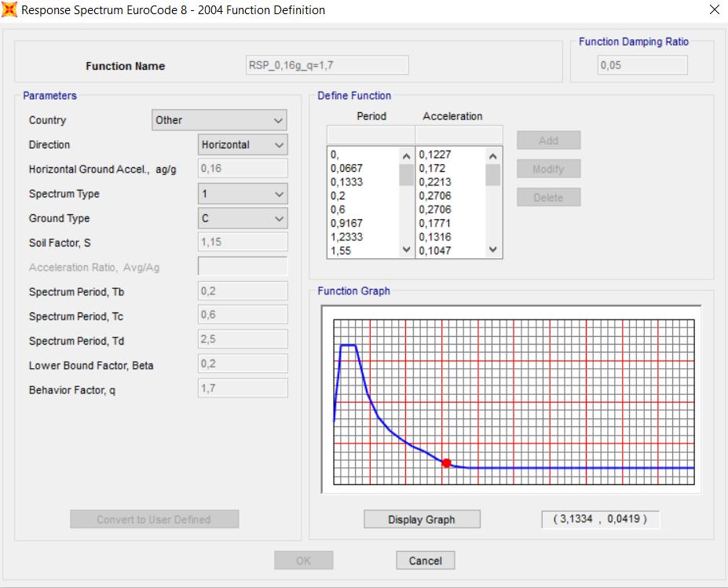The width and height of the screenshot is (728, 588).
Task: Click the Soil Factor S field
Action: tap(243, 243)
